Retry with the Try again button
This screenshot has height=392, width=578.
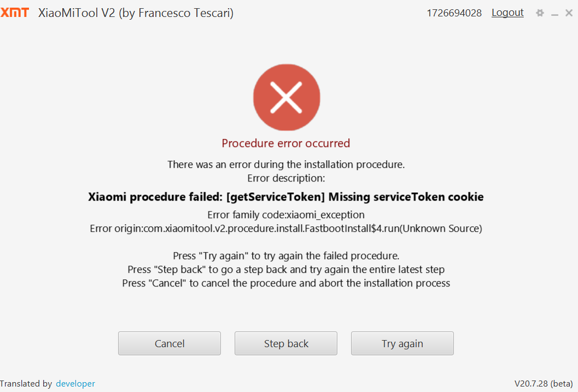tap(402, 343)
